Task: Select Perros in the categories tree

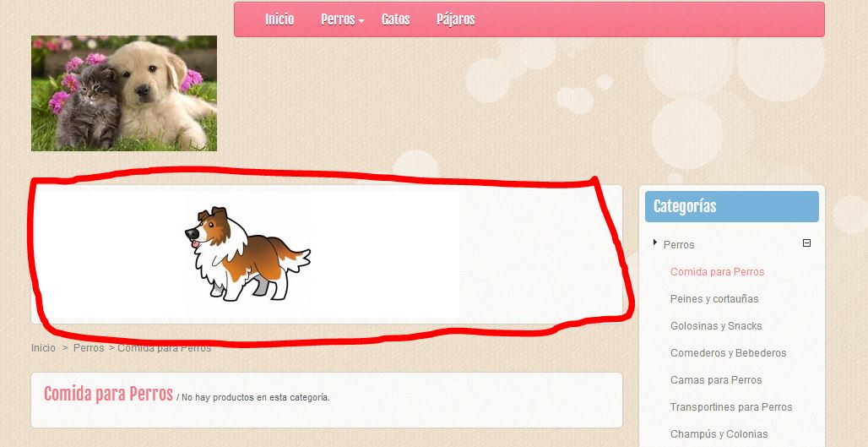Action: coord(679,244)
